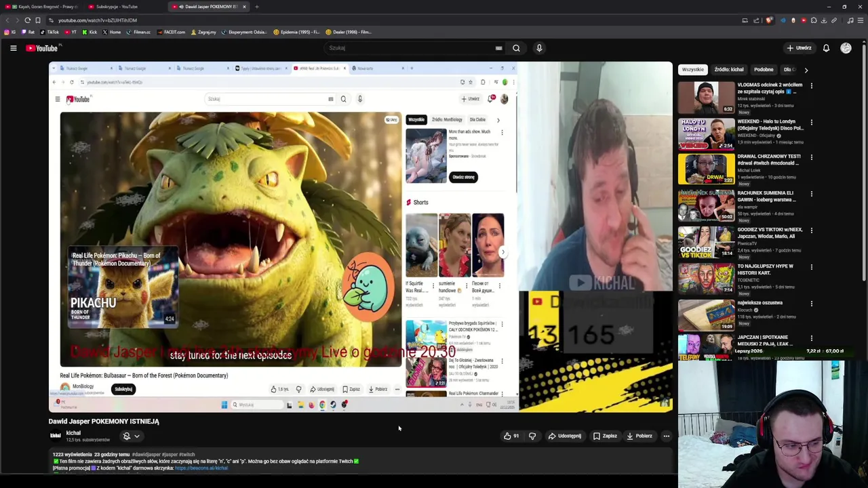Open the Brave shields icon
This screenshot has height=488, width=868.
tap(768, 20)
